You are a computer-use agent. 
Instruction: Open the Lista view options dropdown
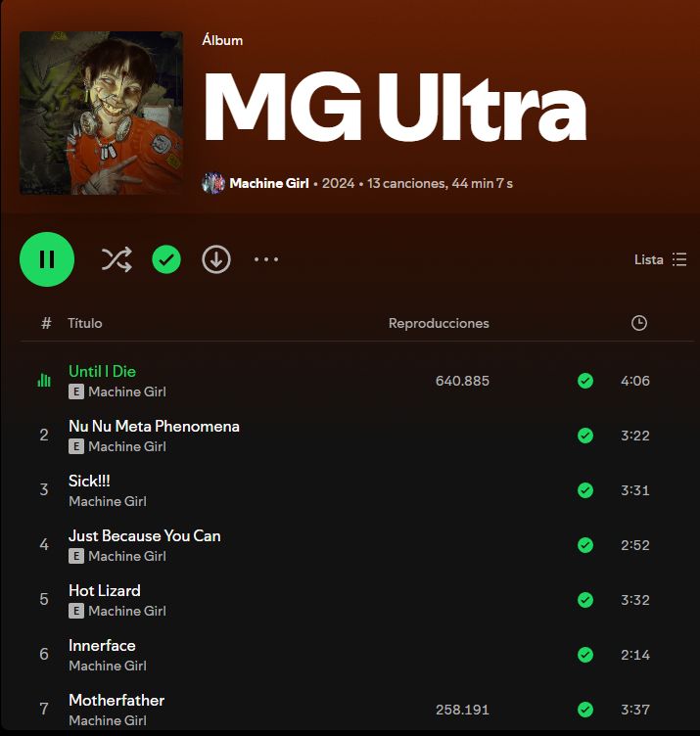tap(661, 259)
